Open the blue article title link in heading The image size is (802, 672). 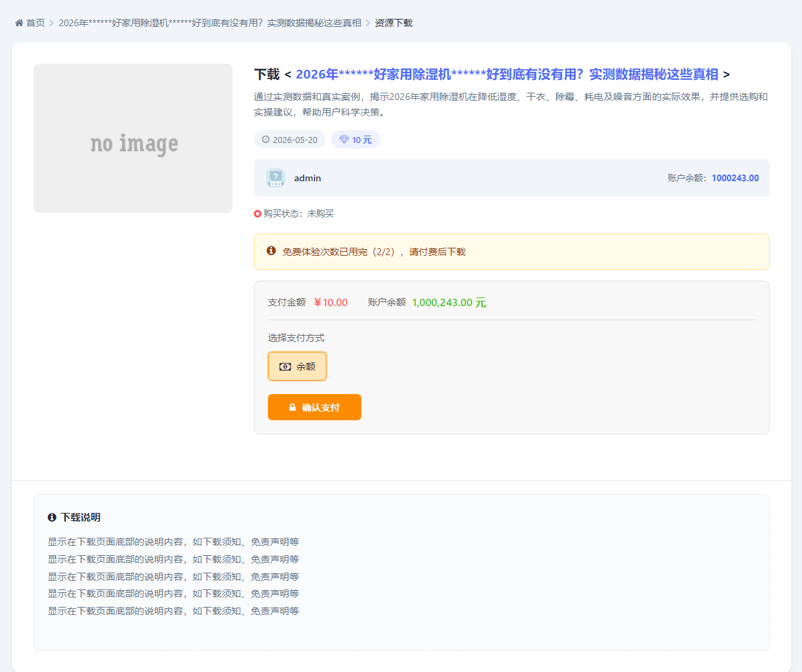pos(507,75)
